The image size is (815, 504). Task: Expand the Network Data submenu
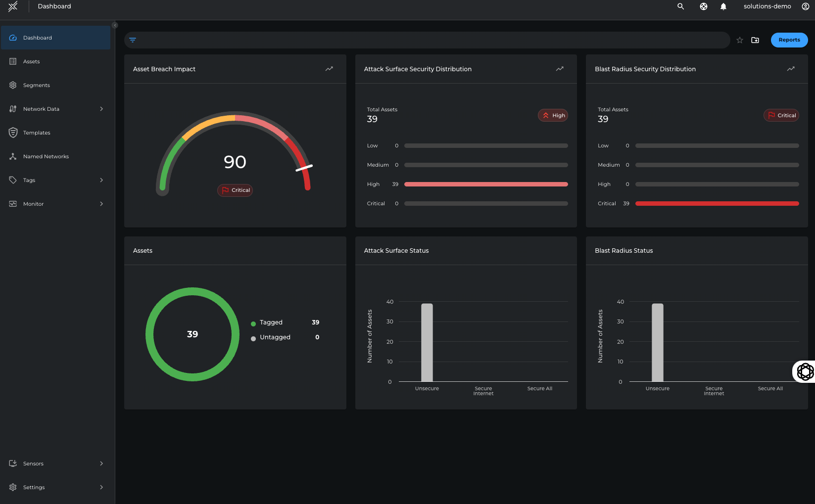101,109
